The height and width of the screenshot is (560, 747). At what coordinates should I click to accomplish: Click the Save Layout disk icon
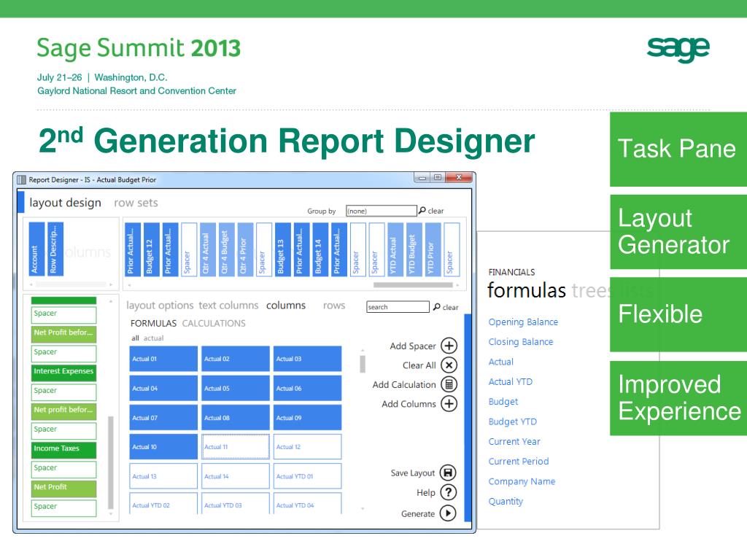448,472
